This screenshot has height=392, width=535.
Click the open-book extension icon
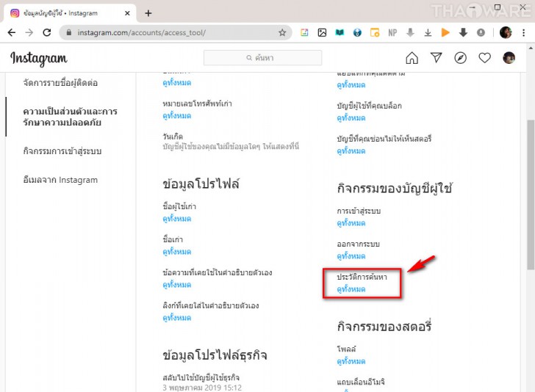pos(340,33)
